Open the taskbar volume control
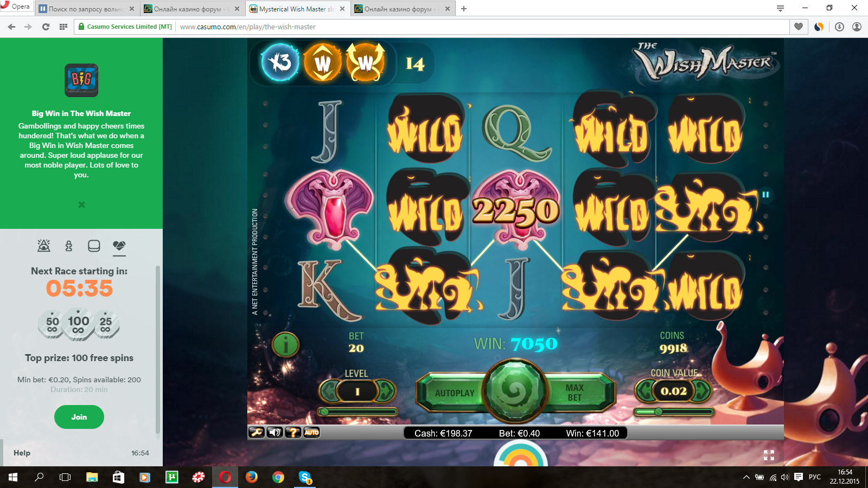 click(785, 477)
